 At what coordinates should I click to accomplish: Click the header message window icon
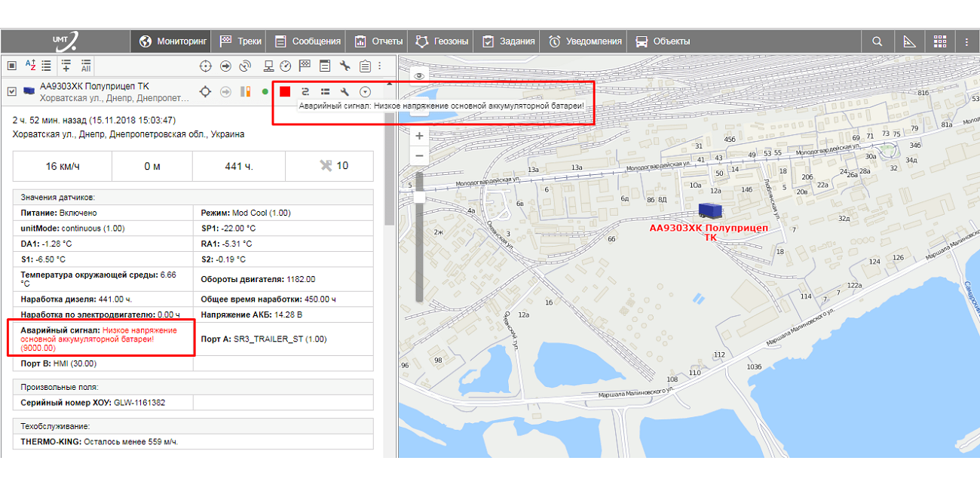coord(325,66)
